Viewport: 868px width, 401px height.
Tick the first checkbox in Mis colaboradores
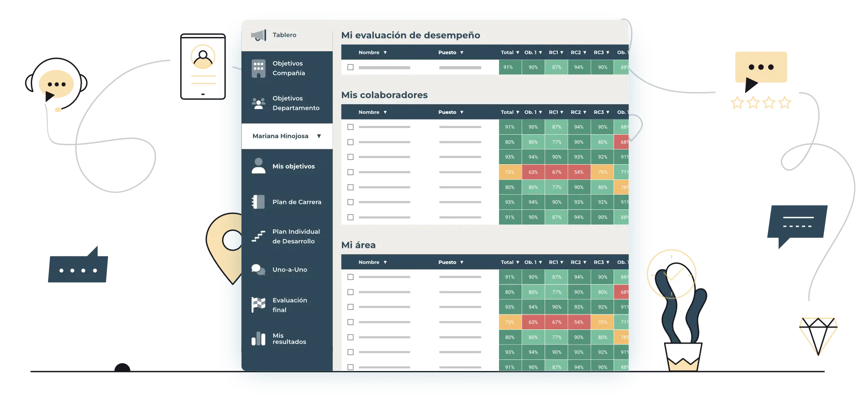(350, 127)
